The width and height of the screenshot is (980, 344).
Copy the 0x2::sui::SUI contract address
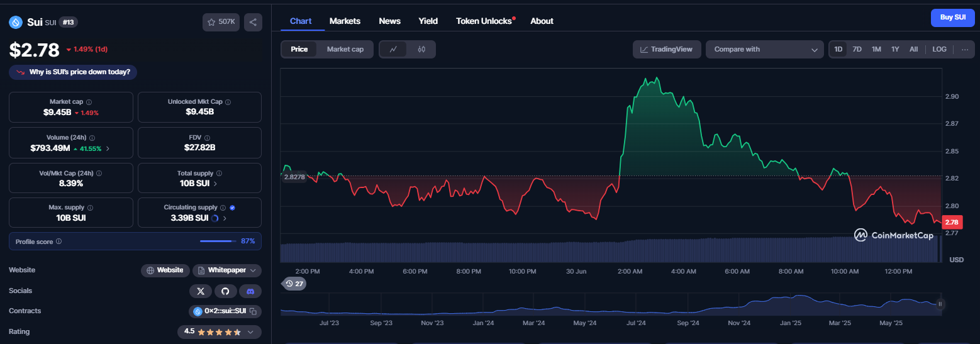253,311
